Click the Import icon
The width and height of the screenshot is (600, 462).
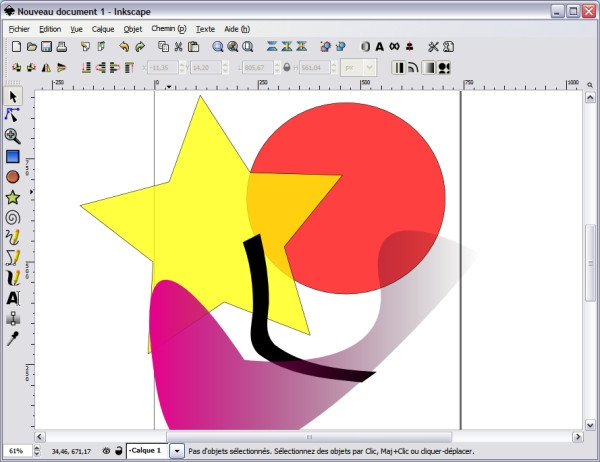click(x=85, y=47)
